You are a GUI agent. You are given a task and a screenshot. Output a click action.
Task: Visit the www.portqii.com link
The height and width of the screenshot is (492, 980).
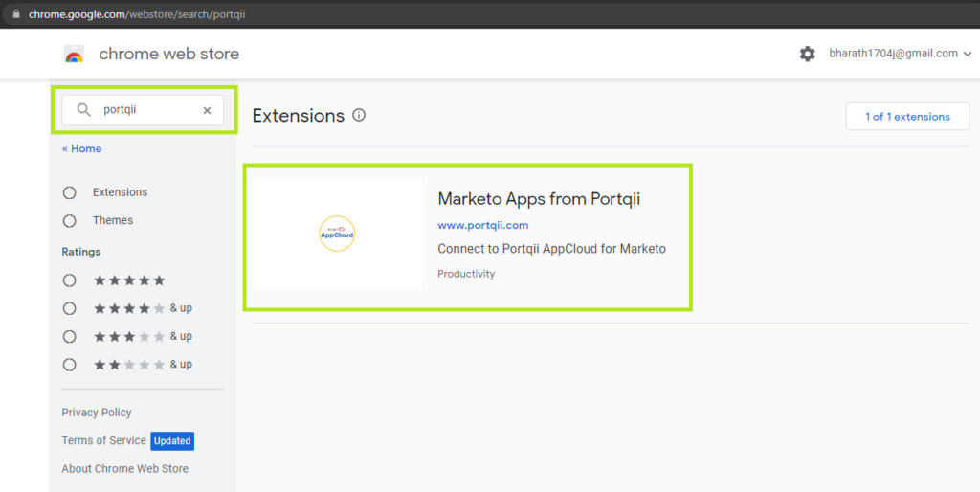pos(483,225)
